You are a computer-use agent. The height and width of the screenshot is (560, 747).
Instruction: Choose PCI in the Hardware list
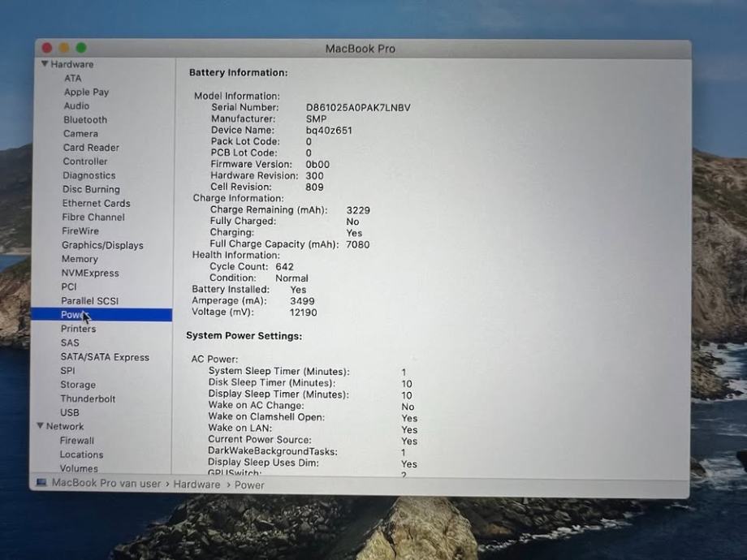68,286
